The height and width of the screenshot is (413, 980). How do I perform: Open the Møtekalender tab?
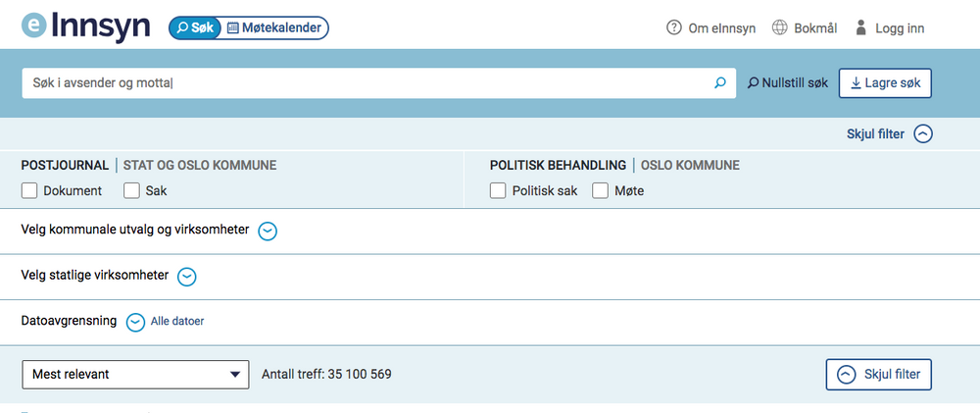tap(274, 28)
